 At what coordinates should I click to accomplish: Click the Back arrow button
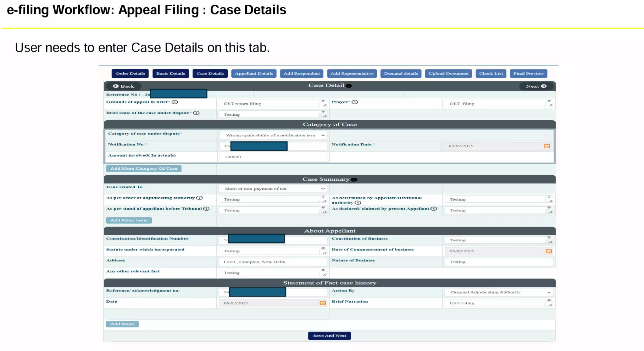[123, 86]
